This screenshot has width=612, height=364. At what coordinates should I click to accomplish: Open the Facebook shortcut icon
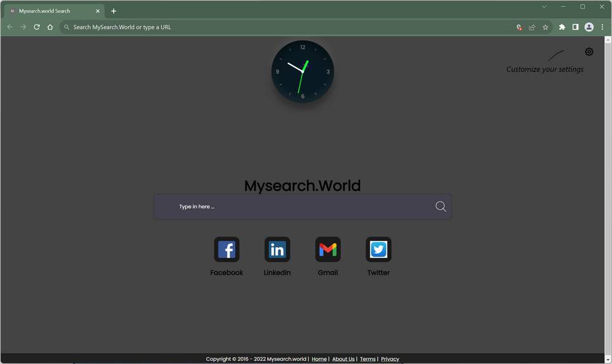click(x=226, y=249)
